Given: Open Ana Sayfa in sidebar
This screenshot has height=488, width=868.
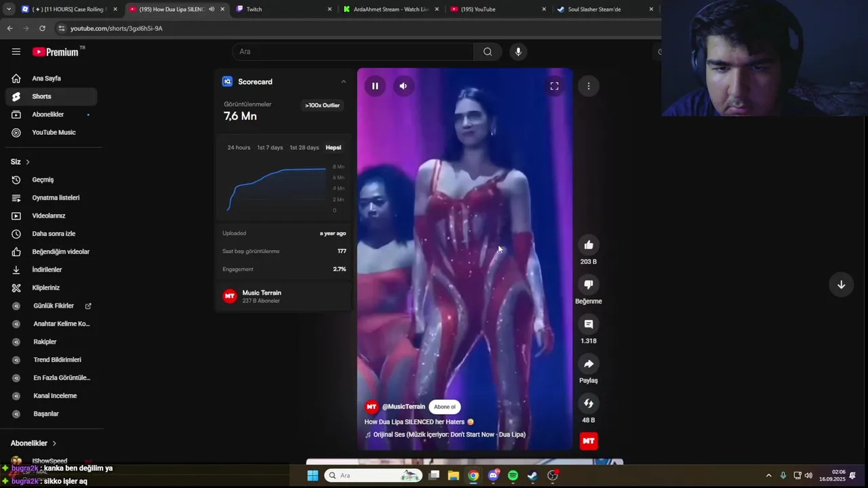Looking at the screenshot, I should pyautogui.click(x=51, y=79).
